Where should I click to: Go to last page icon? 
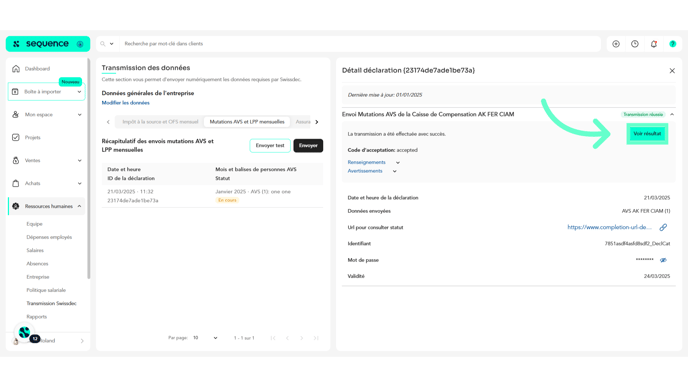316,338
